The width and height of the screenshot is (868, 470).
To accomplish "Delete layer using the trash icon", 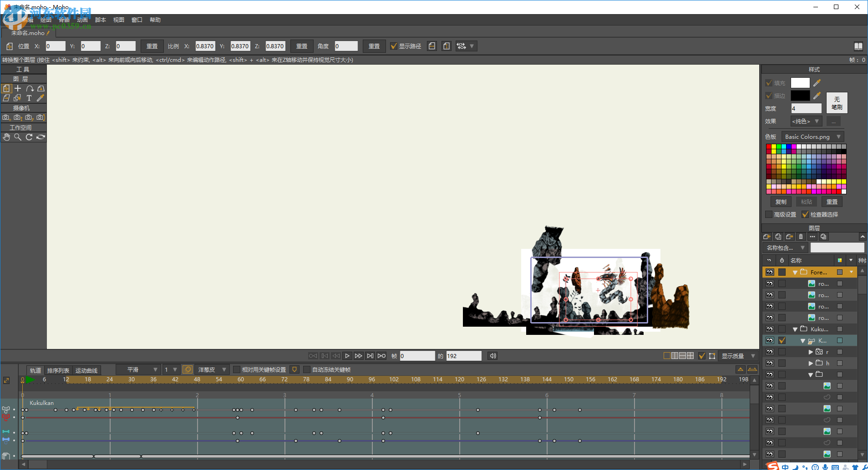I will [801, 237].
